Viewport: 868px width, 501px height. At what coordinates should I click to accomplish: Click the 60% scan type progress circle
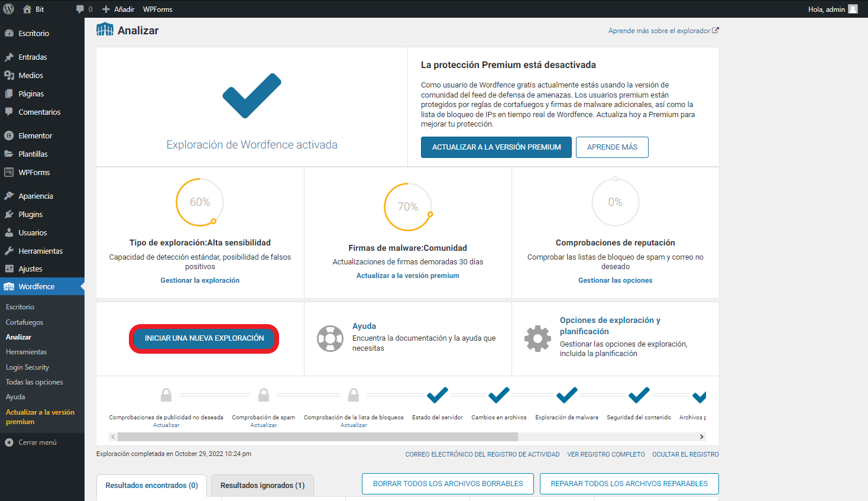point(200,202)
